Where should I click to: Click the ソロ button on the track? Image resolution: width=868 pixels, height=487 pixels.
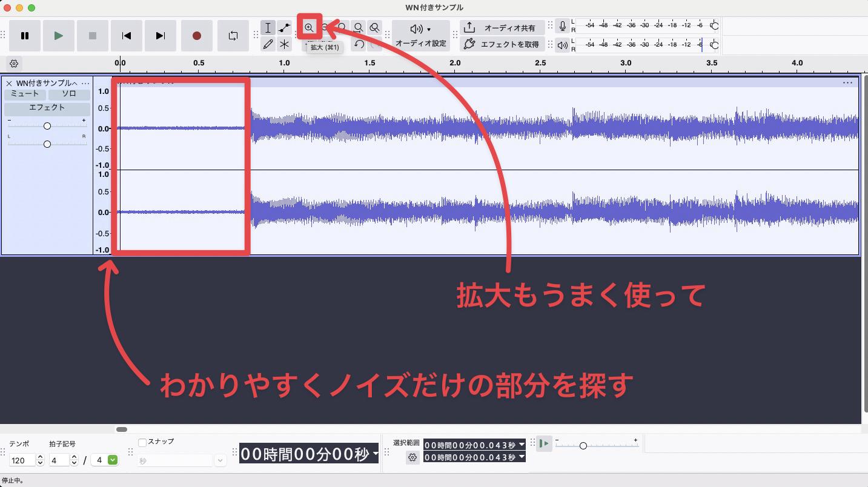coord(68,94)
